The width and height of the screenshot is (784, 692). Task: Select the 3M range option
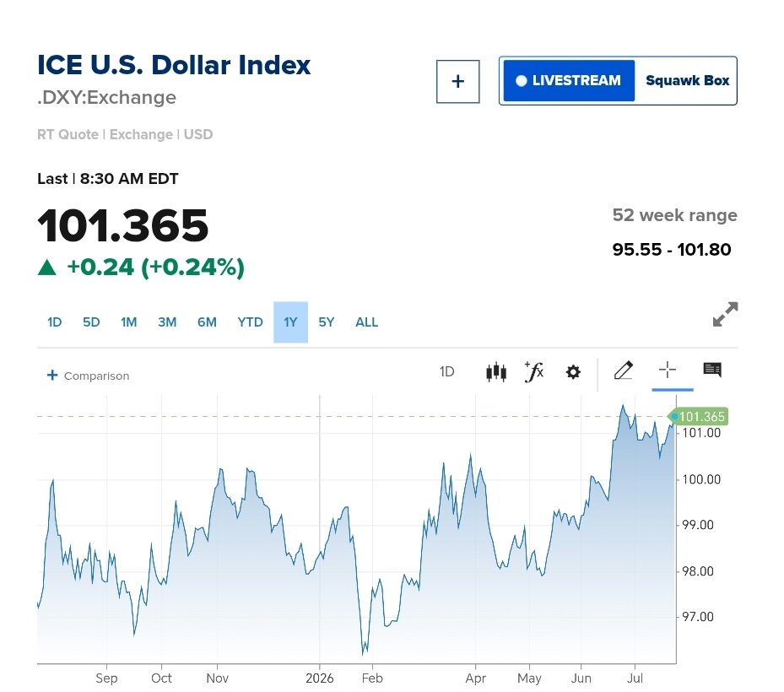[x=167, y=322]
